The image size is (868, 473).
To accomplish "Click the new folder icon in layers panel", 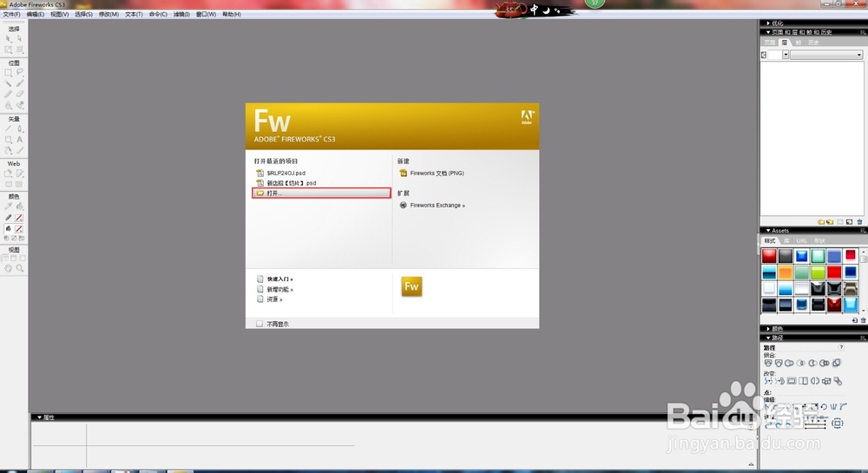I will 820,222.
